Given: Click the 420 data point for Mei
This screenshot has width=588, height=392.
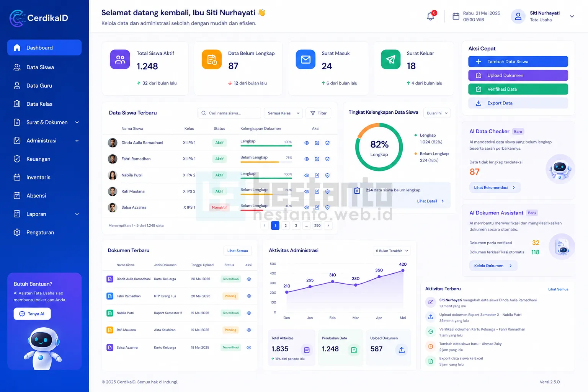Looking at the screenshot, I should [x=403, y=270].
